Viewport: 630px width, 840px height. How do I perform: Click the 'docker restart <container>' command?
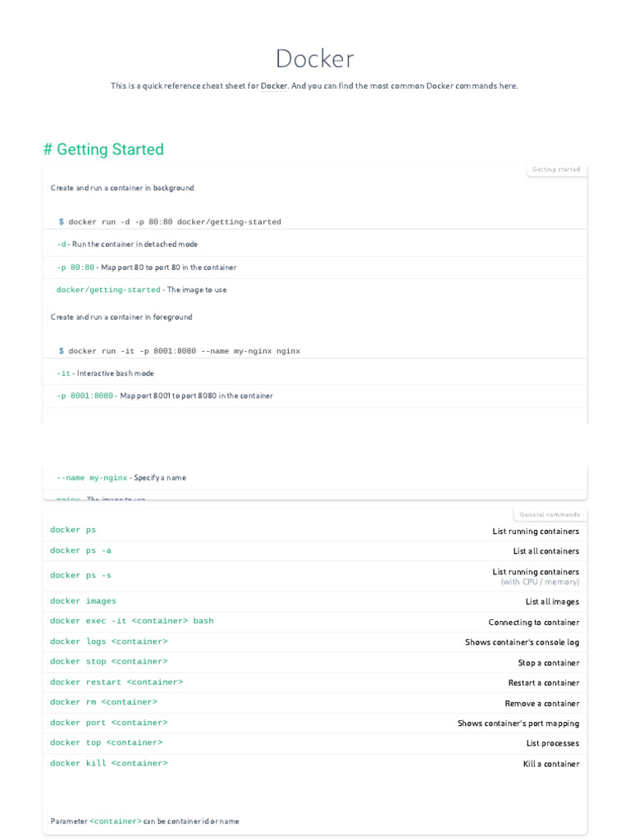(116, 682)
